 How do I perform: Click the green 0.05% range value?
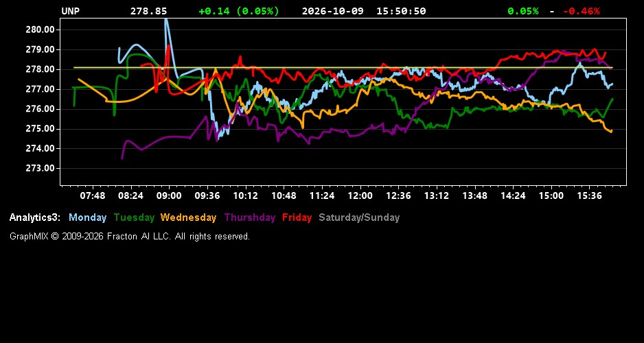(523, 12)
